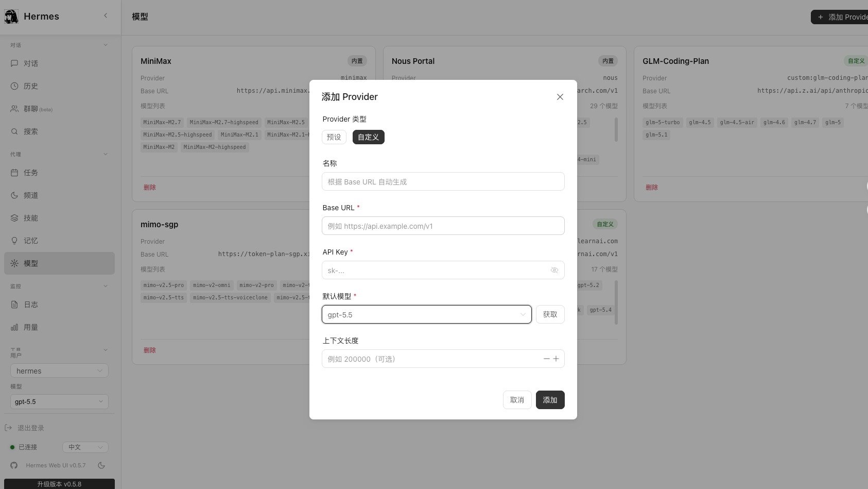This screenshot has height=489, width=868.
Task: Click the 模型 models gear icon
Action: [x=14, y=263]
